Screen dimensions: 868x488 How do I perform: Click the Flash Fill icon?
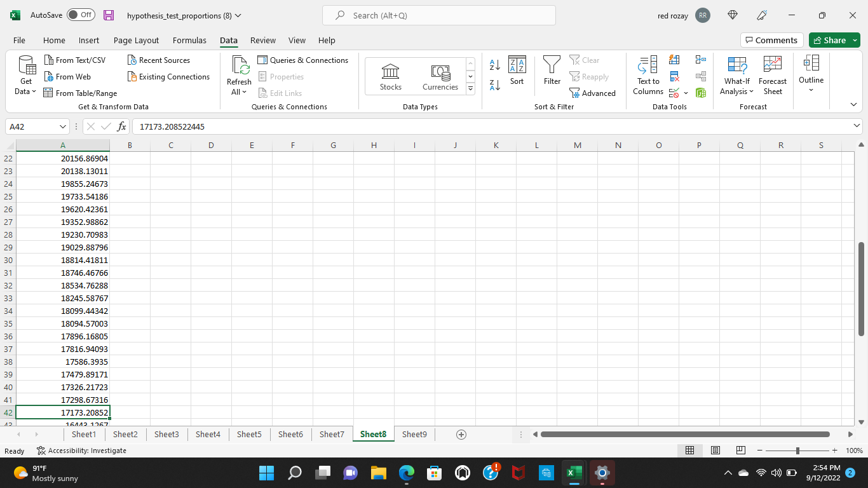[674, 60]
